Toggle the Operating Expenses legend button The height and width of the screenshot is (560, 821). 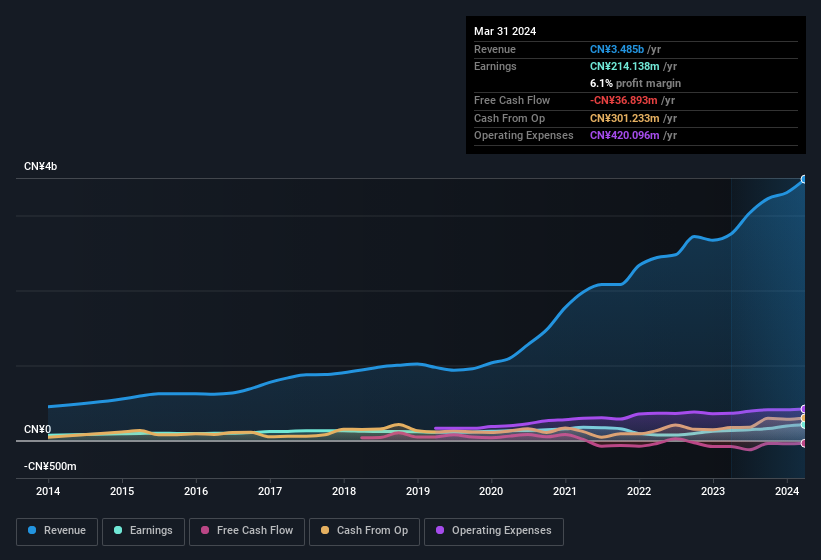coord(493,531)
